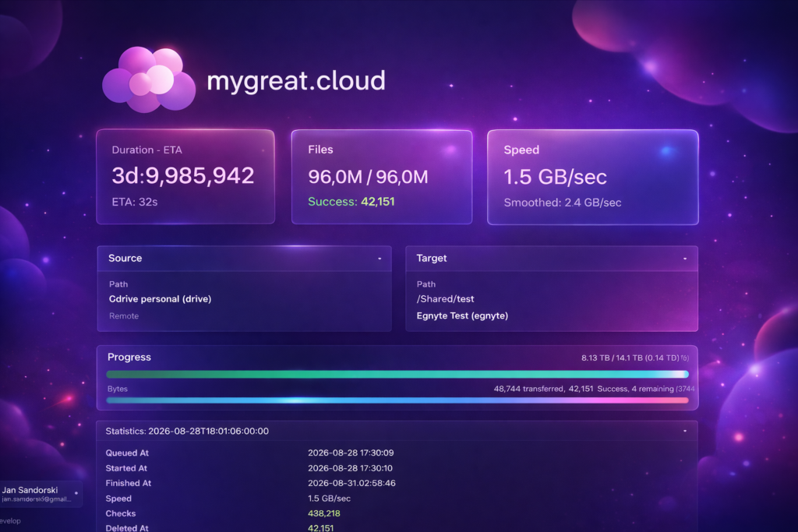Viewport: 798px width, 532px height.
Task: Click the Gdrive personal (drive) source path
Action: pyautogui.click(x=160, y=298)
